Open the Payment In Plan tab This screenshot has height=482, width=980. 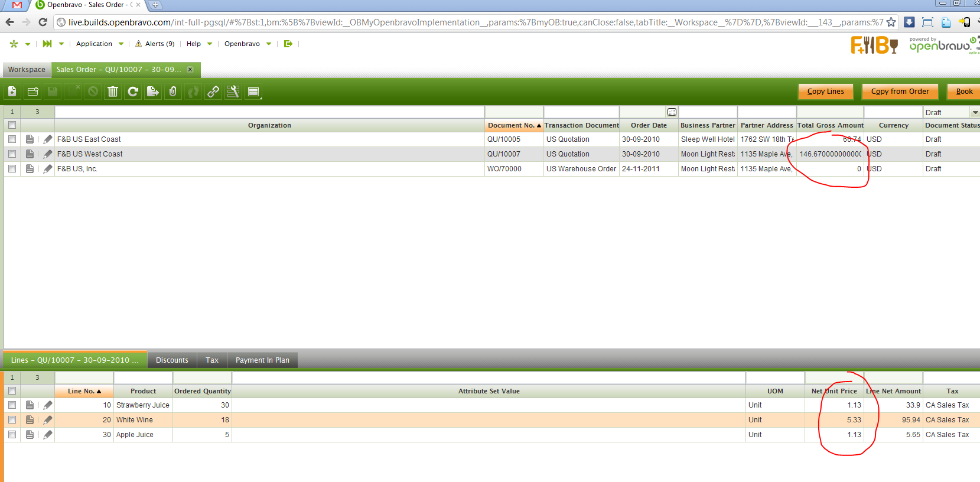[x=262, y=360]
